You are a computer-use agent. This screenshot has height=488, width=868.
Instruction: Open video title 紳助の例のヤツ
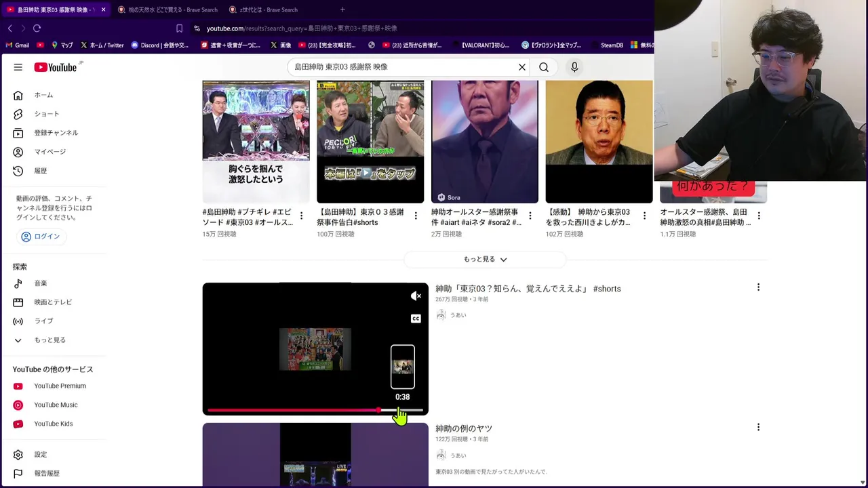point(464,428)
